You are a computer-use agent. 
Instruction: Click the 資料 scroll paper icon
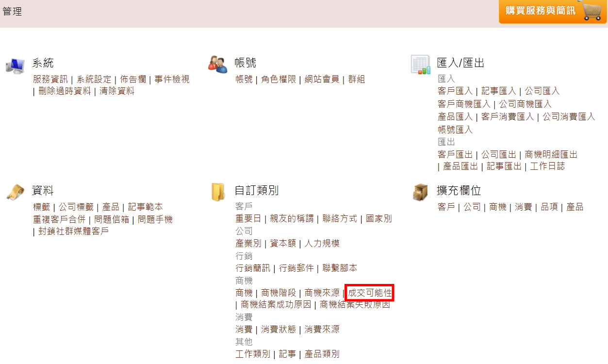point(16,192)
